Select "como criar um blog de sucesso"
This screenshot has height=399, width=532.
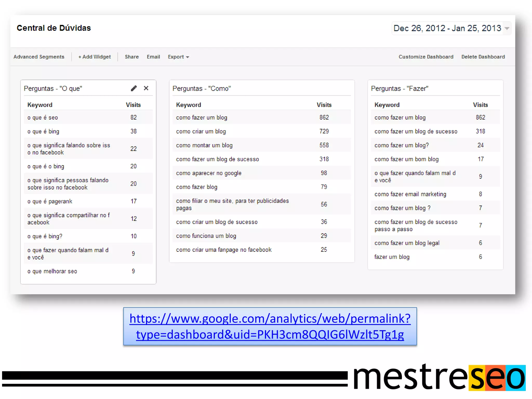(x=217, y=222)
